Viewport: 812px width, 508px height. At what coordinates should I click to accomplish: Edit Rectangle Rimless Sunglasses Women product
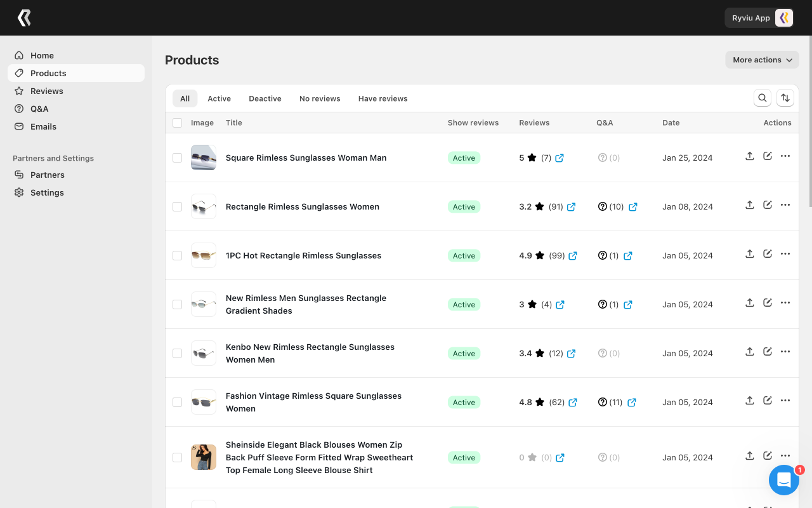point(768,205)
